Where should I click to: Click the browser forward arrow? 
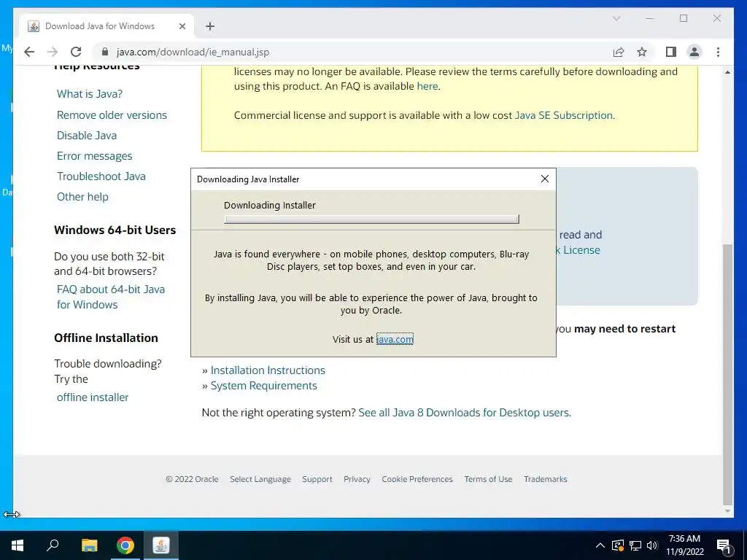point(53,52)
